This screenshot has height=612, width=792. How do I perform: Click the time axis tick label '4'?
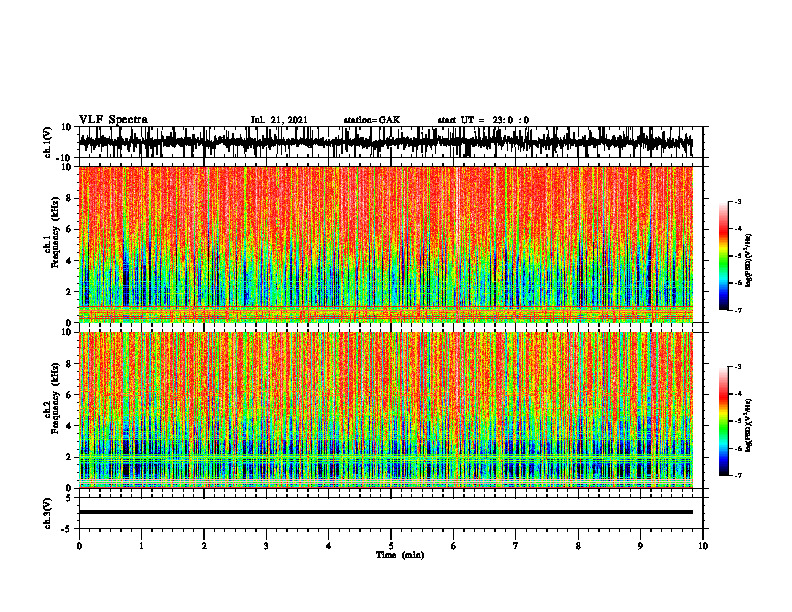(329, 546)
